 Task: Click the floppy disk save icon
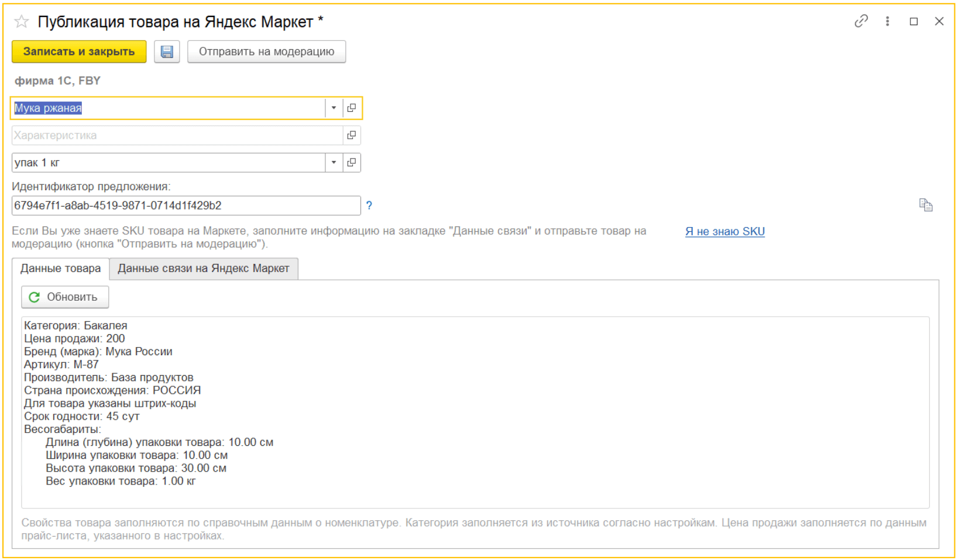click(167, 51)
